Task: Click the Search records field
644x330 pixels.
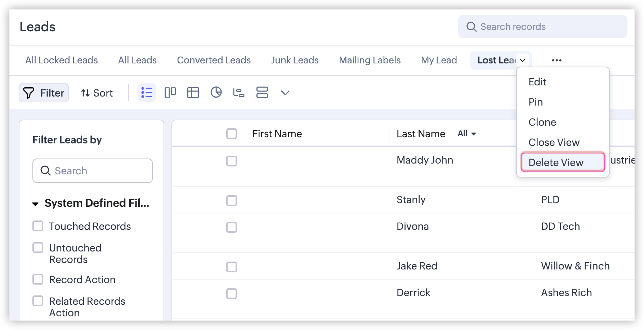Action: click(x=542, y=27)
